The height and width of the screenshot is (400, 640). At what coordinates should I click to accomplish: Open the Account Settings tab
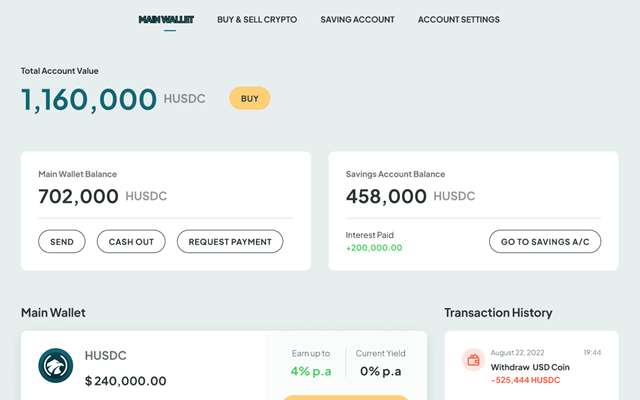(458, 20)
